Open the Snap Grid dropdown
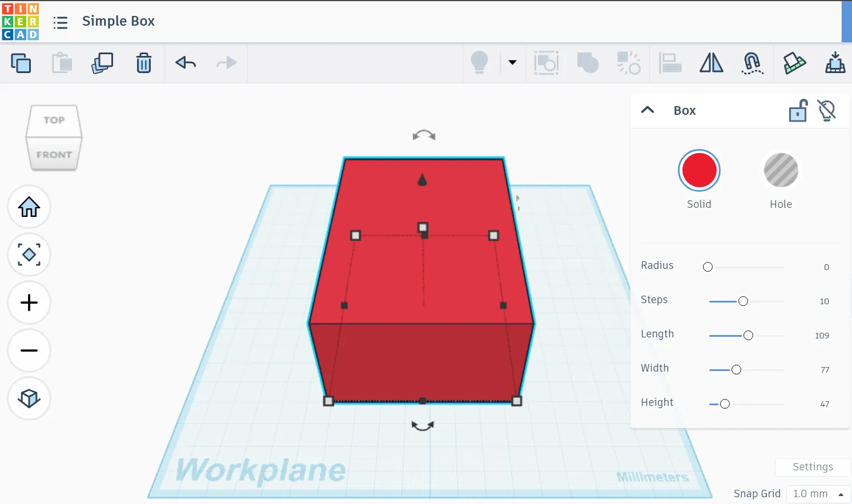 pos(818,494)
